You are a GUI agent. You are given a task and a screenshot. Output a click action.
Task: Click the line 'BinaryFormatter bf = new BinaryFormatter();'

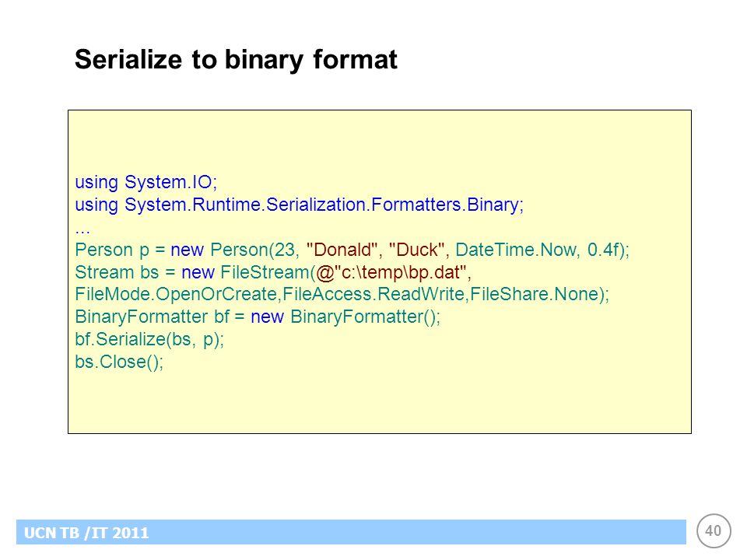pyautogui.click(x=258, y=317)
